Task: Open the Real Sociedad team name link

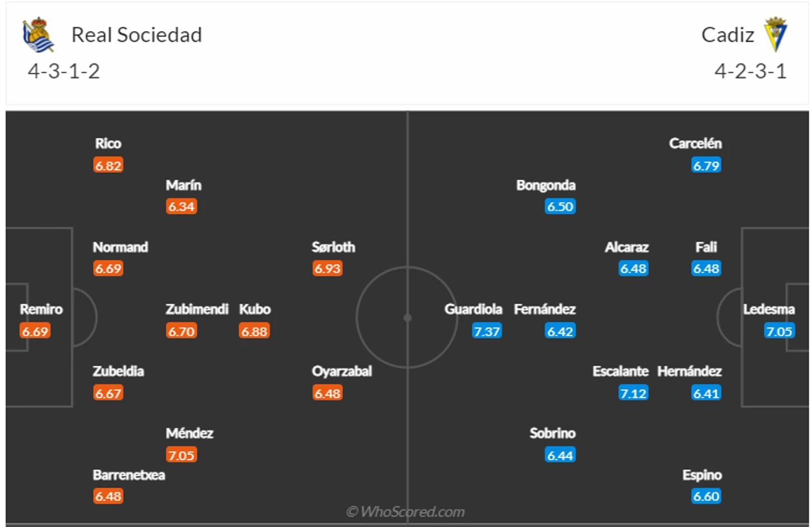Action: [x=136, y=35]
